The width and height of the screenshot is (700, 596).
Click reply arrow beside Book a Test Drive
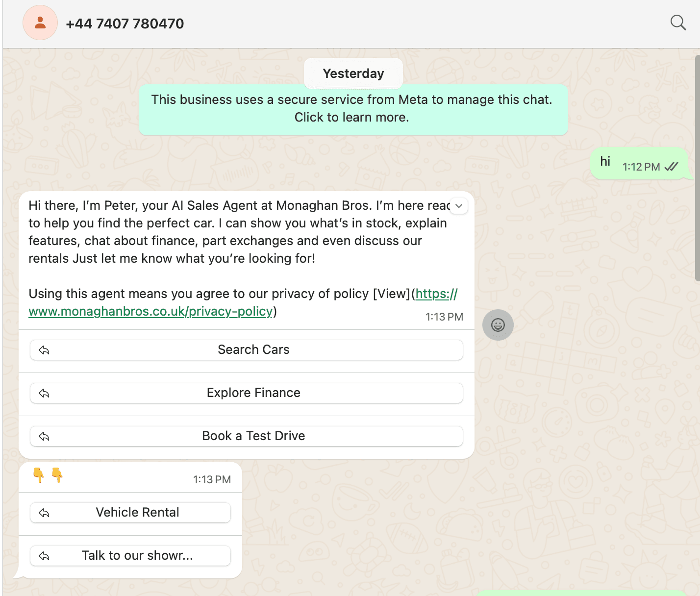click(x=44, y=436)
